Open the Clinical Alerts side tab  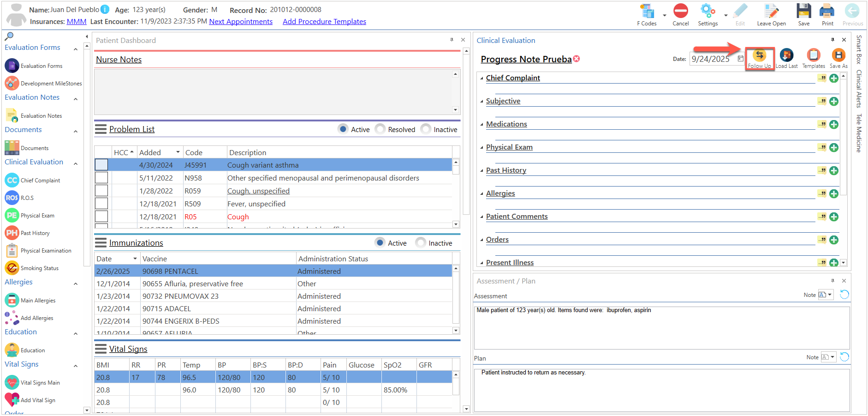tap(859, 89)
